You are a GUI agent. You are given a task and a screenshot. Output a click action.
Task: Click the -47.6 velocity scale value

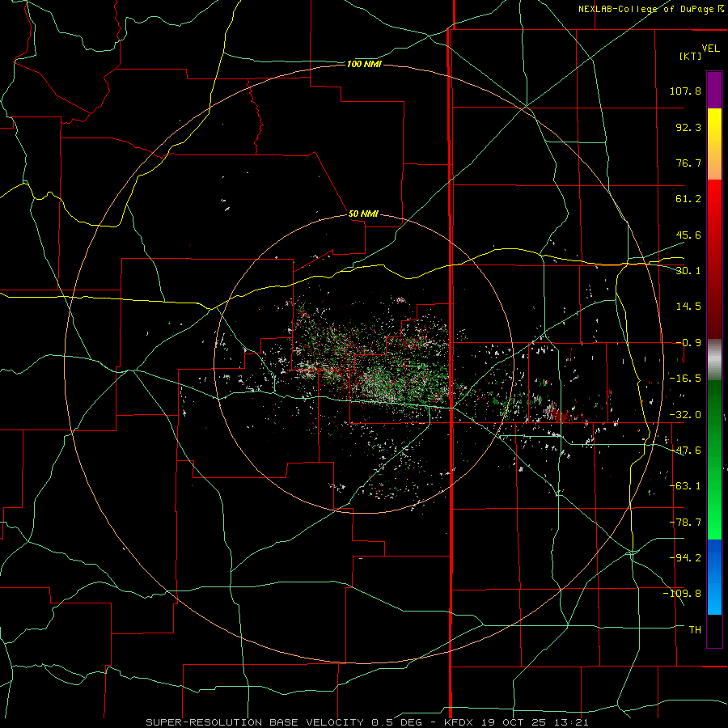(x=685, y=451)
